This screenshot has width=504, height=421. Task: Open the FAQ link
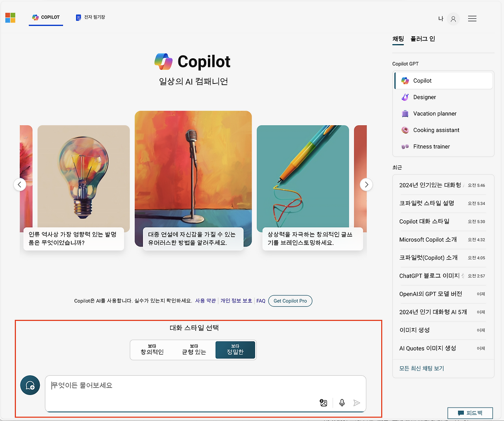261,301
